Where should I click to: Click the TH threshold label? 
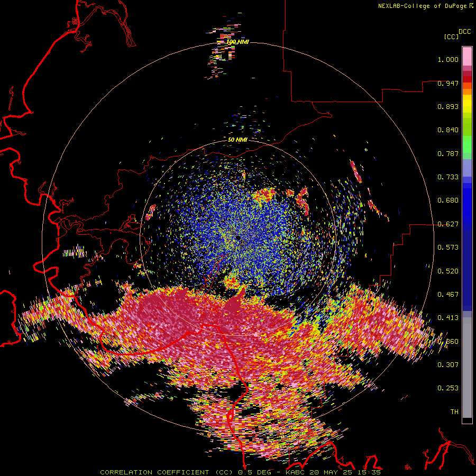(454, 412)
